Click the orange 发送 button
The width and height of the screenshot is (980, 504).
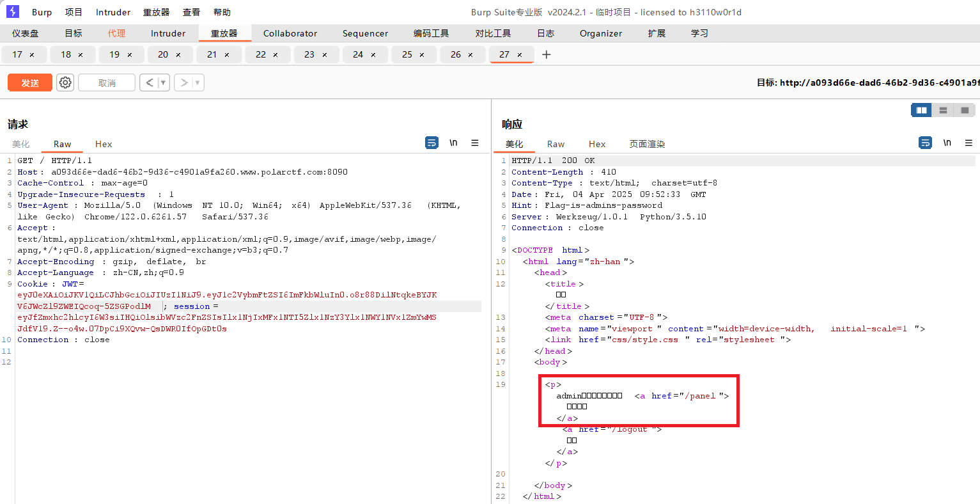tap(30, 83)
